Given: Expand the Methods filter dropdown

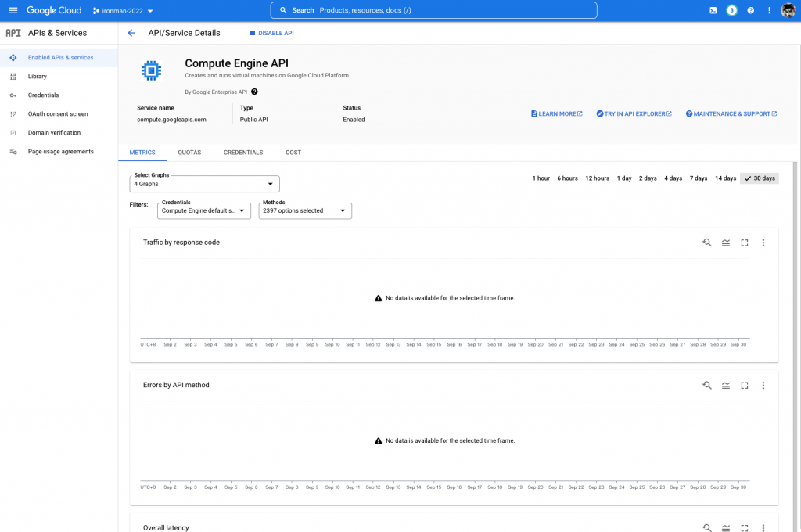Looking at the screenshot, I should (x=305, y=210).
